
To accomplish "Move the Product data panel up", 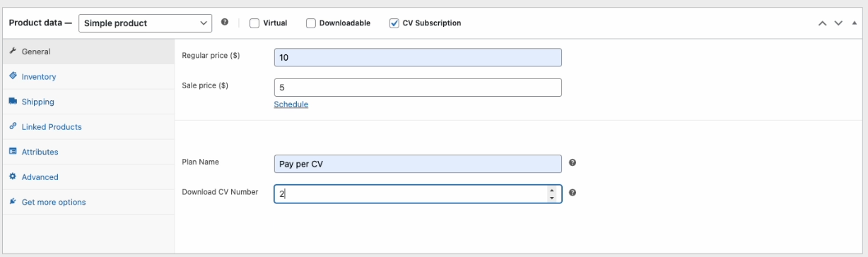I will click(822, 23).
